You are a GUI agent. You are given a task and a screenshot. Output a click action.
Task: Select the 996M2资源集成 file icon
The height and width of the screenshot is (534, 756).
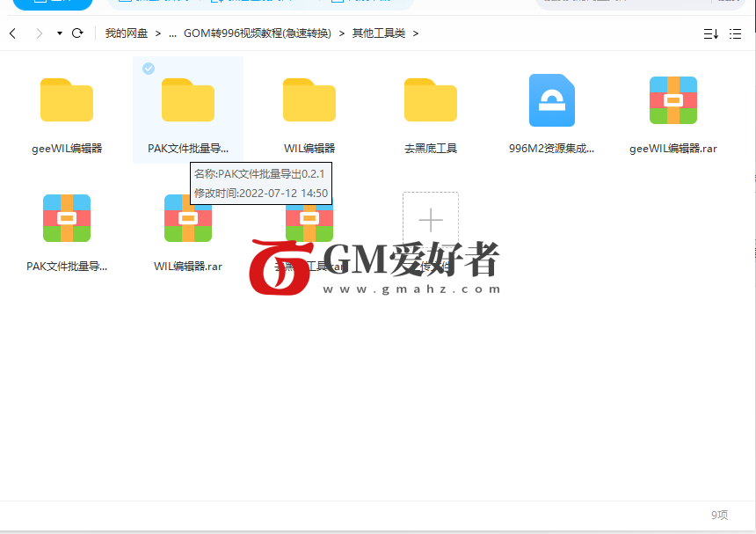(552, 100)
